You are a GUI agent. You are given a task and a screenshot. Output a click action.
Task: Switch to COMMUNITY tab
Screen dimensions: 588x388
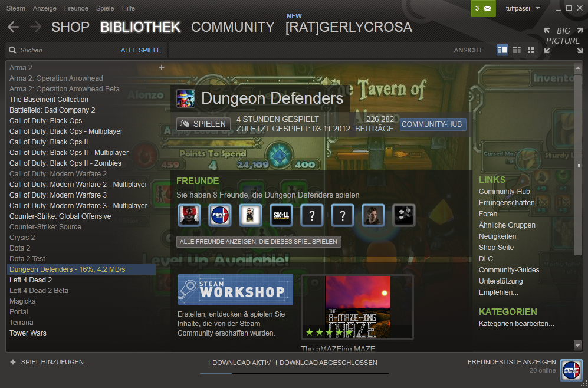tap(233, 27)
